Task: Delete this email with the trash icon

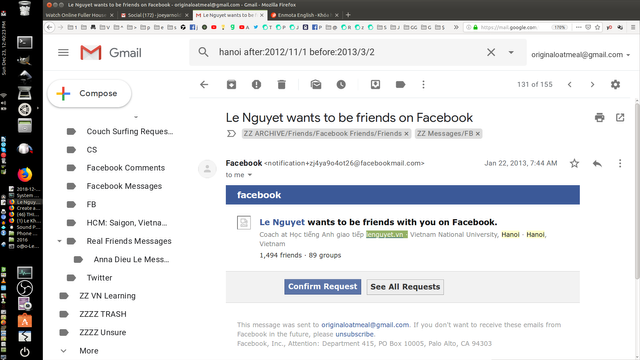Action: pyautogui.click(x=282, y=84)
